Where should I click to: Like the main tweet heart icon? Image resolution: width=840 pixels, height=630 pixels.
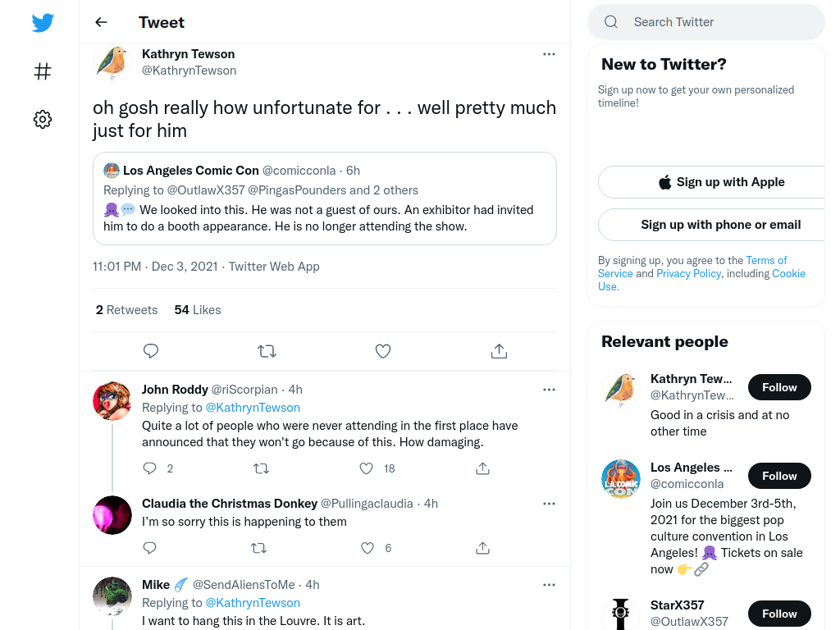(382, 351)
